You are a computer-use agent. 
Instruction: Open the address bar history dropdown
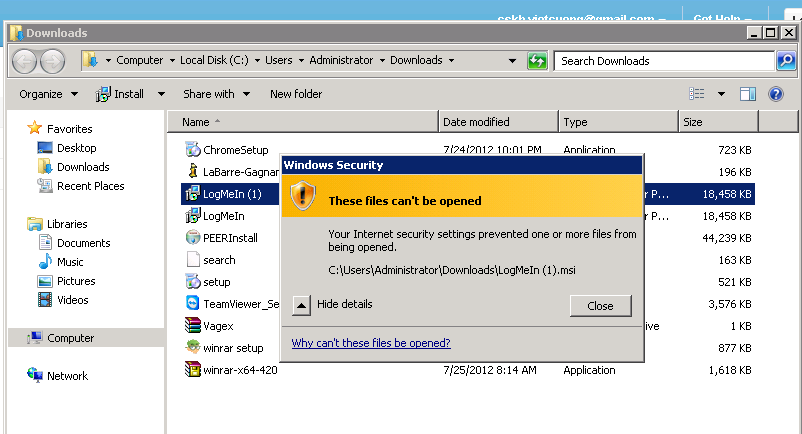point(512,61)
